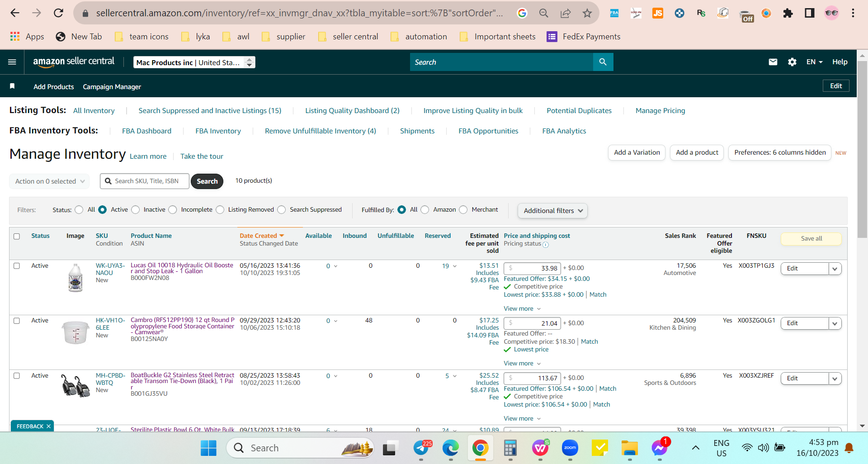Open the messages envelope icon
Image resolution: width=868 pixels, height=464 pixels.
(773, 62)
